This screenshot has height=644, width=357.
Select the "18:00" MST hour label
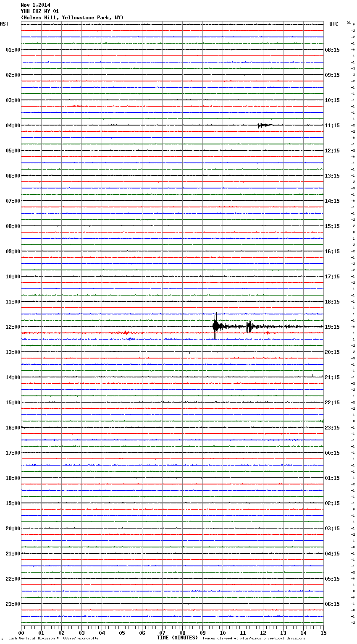click(13, 478)
